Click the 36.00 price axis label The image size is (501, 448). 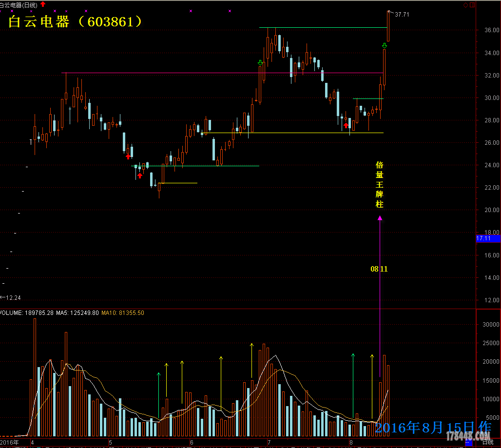pyautogui.click(x=492, y=30)
